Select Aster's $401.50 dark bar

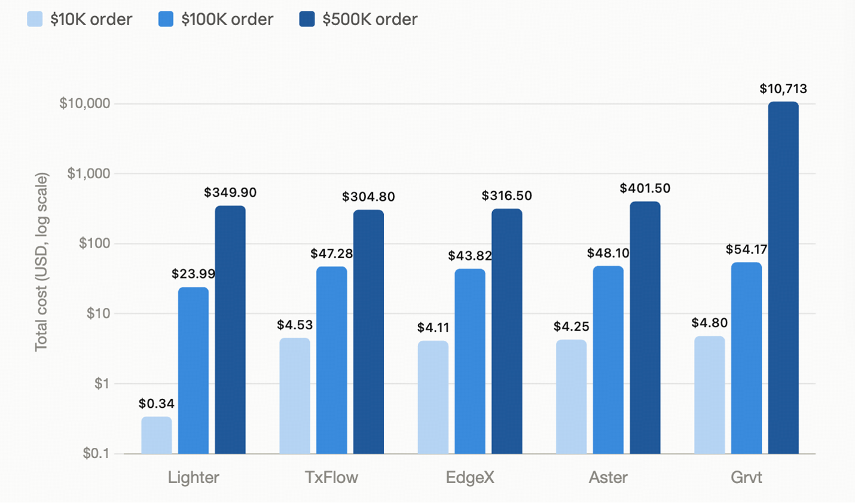645,328
